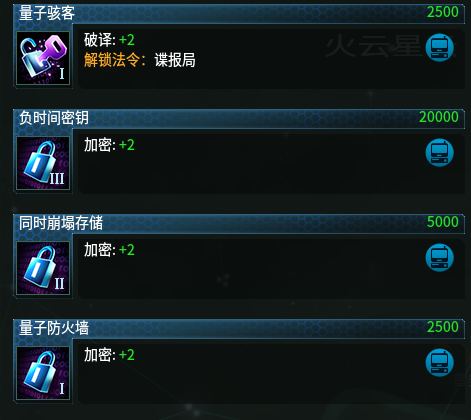Click computer category icon in 同时崩塌存储 row
The width and height of the screenshot is (471, 420).
click(x=440, y=257)
